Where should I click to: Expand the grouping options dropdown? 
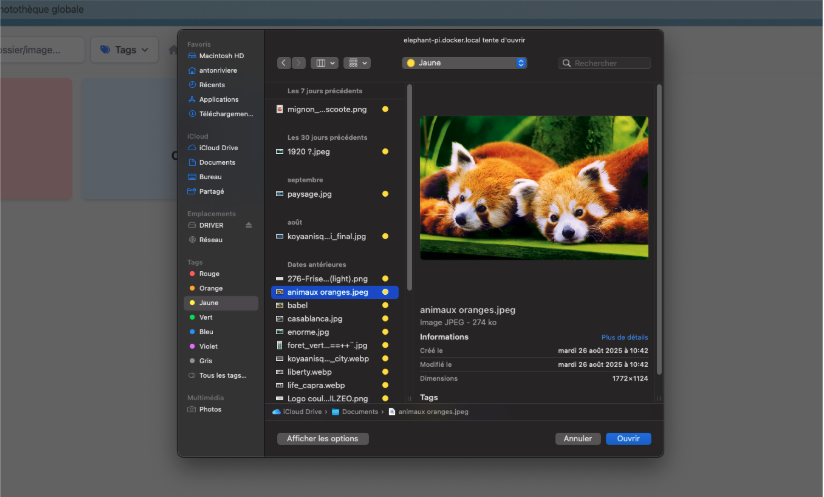tap(357, 63)
